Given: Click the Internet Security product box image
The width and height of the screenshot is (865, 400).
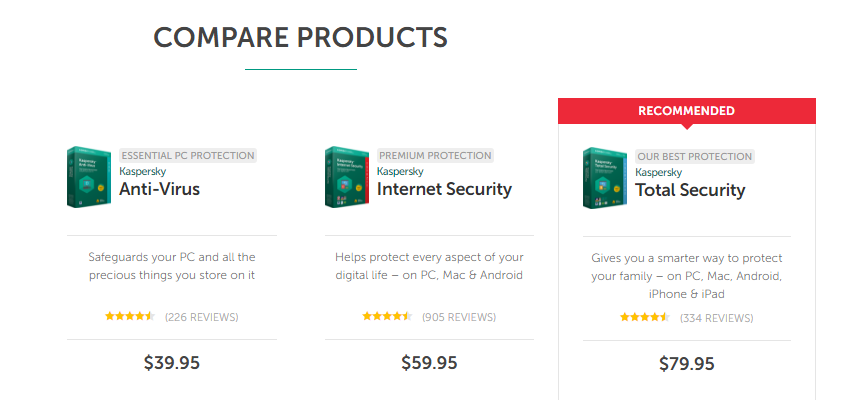Looking at the screenshot, I should [x=347, y=177].
